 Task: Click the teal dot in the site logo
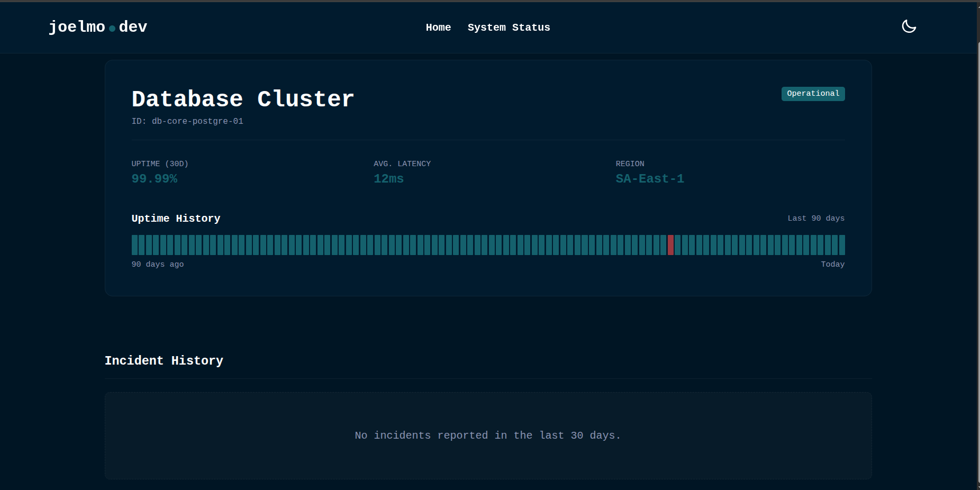tap(112, 29)
